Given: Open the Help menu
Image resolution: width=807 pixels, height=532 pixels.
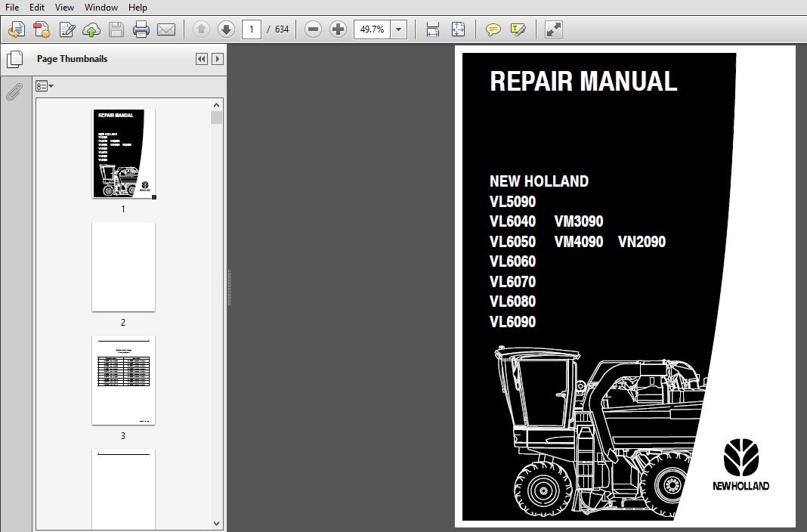Looking at the screenshot, I should [x=138, y=8].
